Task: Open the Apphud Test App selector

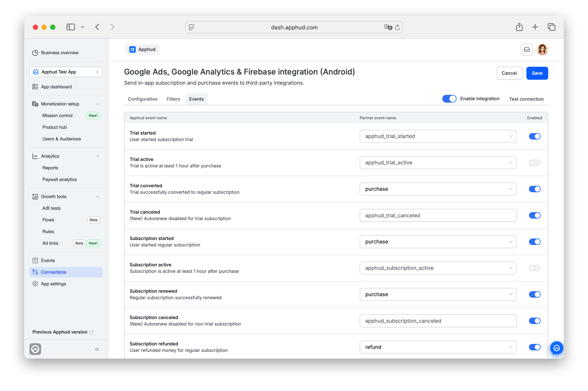Action: pyautogui.click(x=66, y=72)
